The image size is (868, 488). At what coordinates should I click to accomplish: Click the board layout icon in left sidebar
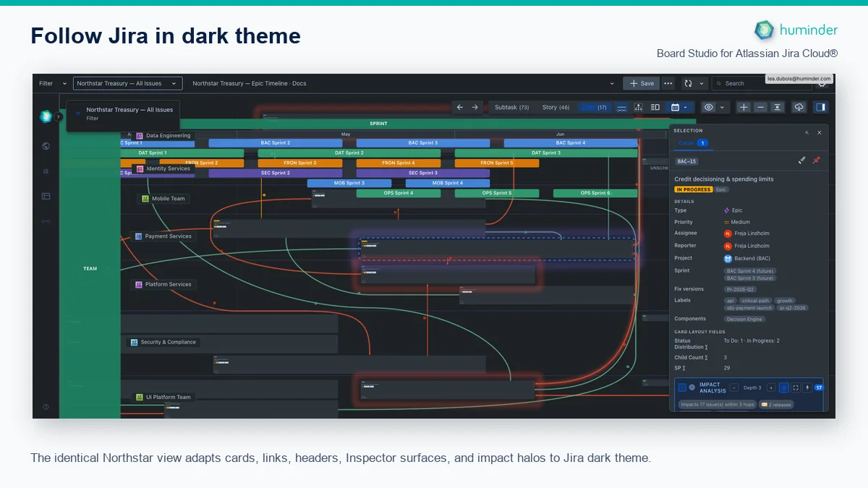[x=46, y=196]
